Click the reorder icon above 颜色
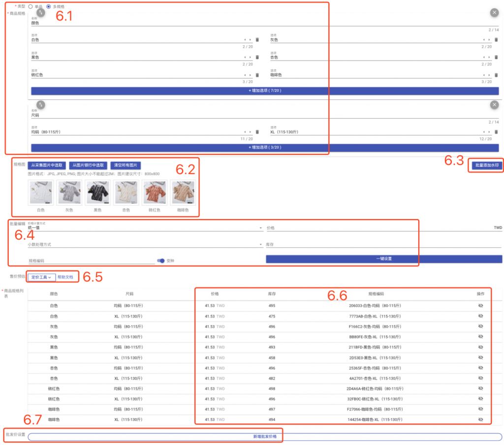Image resolution: width=504 pixels, height=445 pixels. point(41,12)
